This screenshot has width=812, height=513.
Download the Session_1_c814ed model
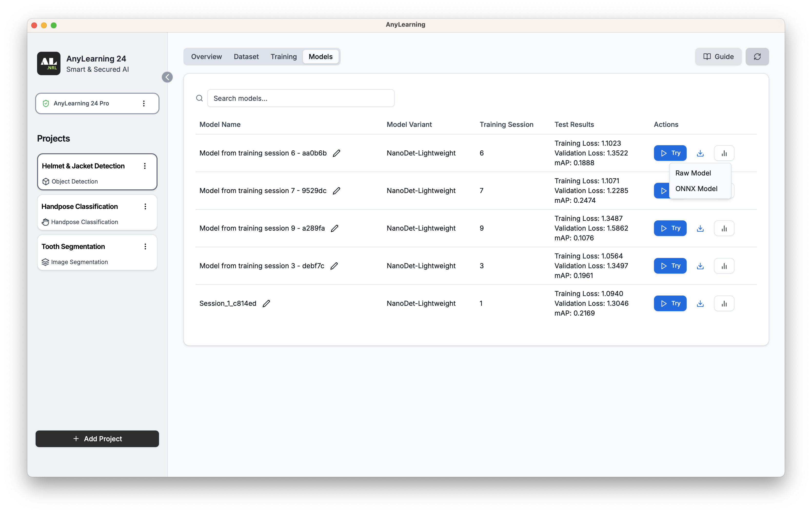click(700, 303)
